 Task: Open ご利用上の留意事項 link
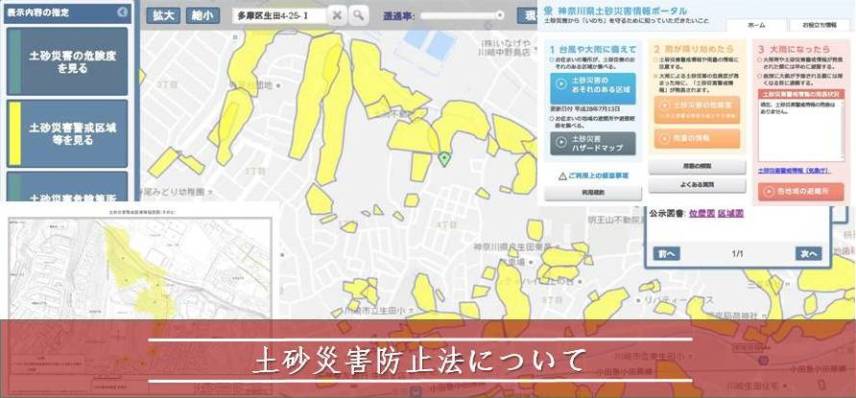point(593,176)
